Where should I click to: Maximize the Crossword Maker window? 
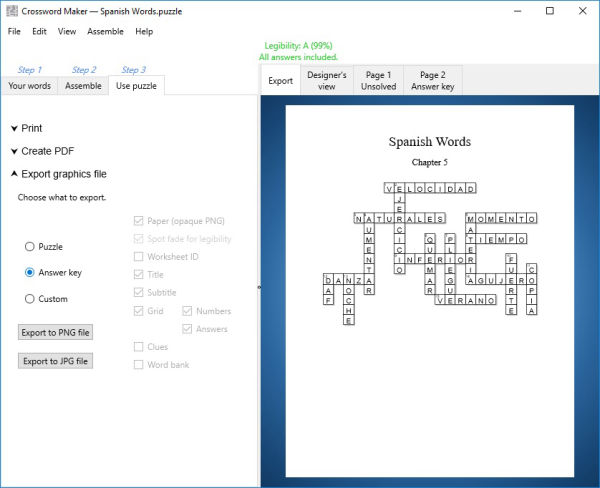click(x=550, y=11)
